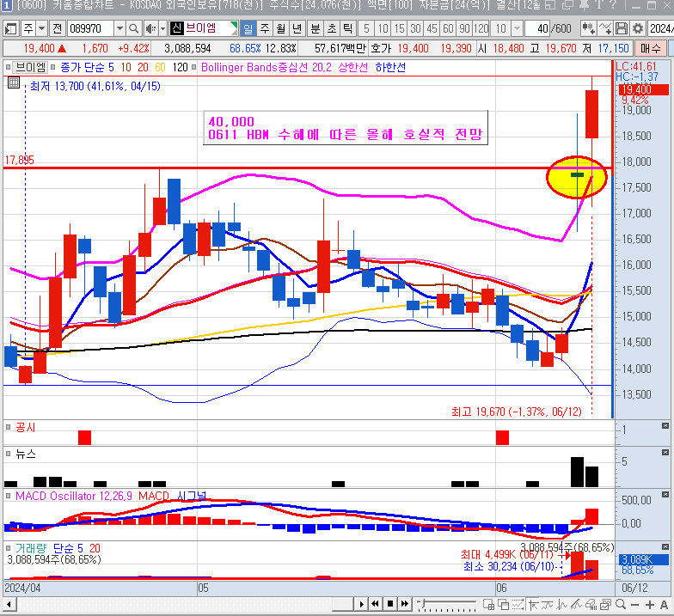Viewport: 674px width, 616px height.
Task: Select the 30 interval tab
Action: pos(416,28)
